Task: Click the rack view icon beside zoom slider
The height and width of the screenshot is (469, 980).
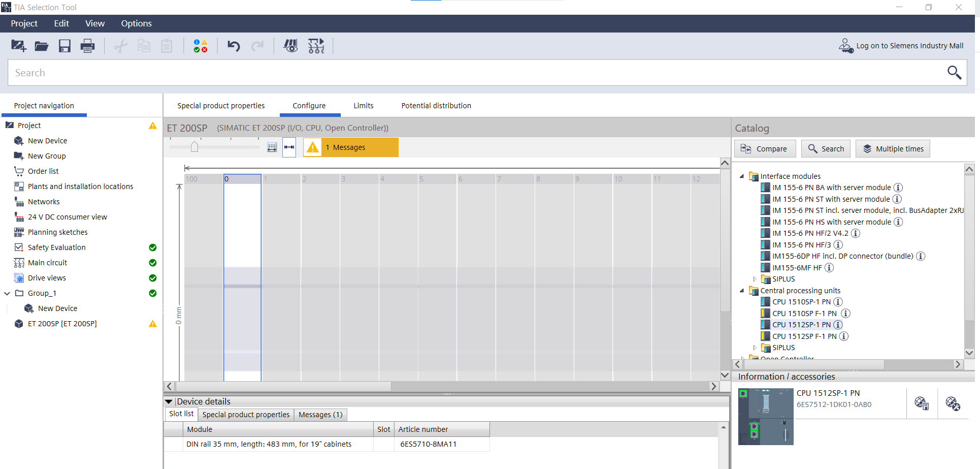Action: (x=272, y=147)
